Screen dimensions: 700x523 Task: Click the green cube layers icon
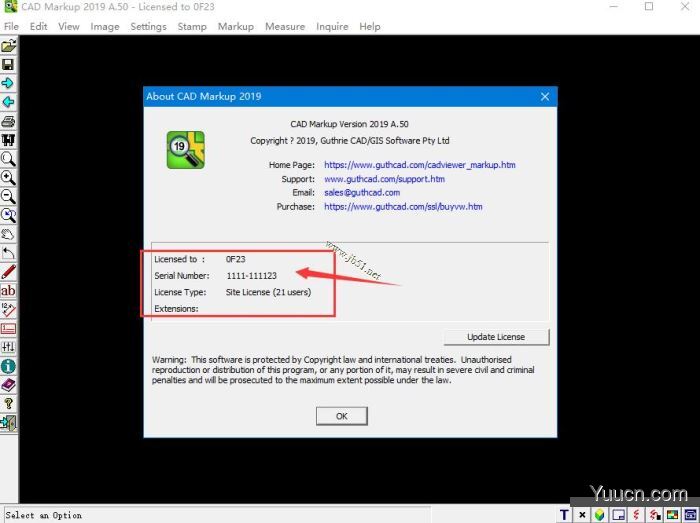pyautogui.click(x=600, y=515)
